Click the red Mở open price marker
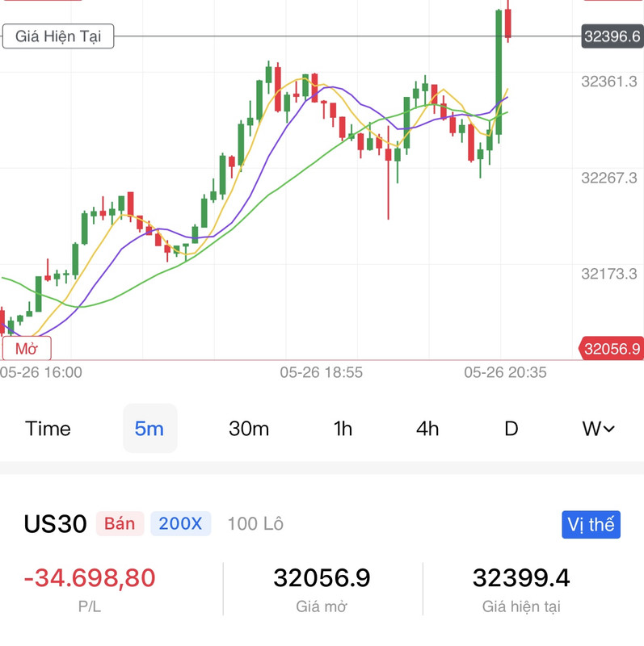Screen dimensions: 644x646 coord(27,349)
